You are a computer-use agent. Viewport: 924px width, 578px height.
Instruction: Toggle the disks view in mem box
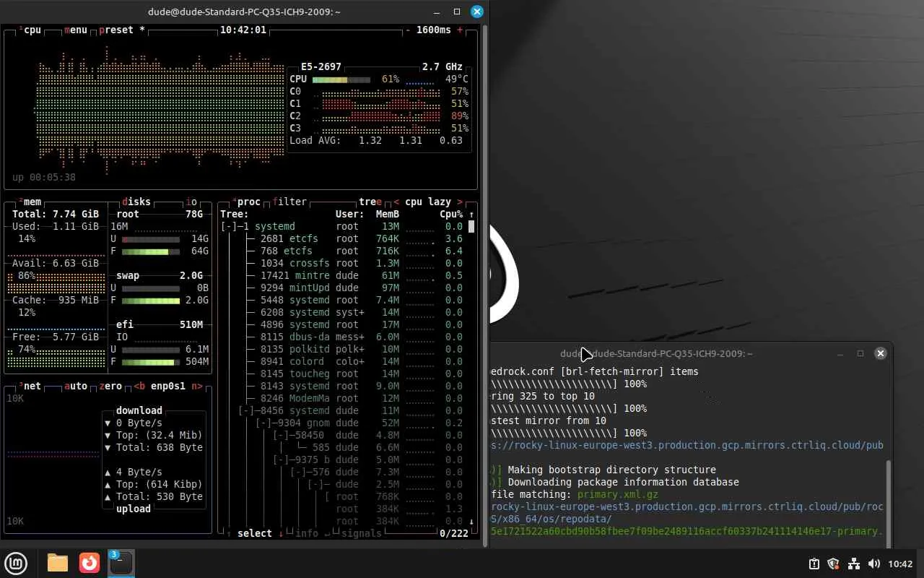(136, 202)
